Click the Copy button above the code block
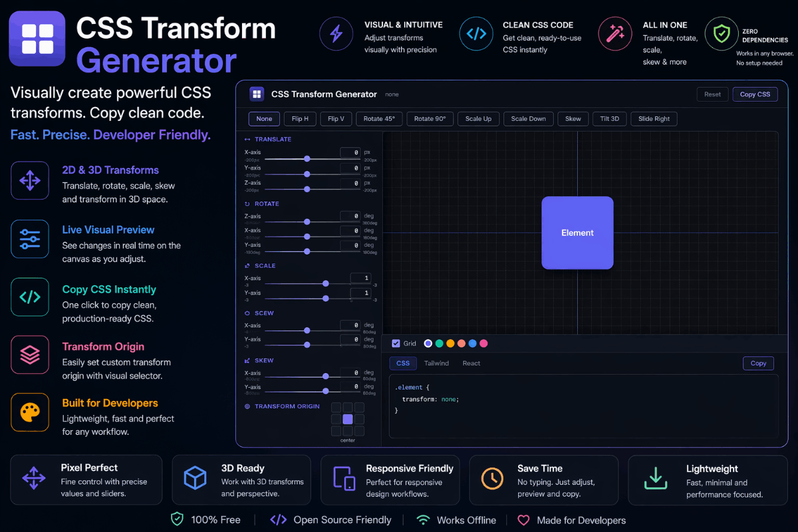The height and width of the screenshot is (532, 798). click(x=758, y=363)
